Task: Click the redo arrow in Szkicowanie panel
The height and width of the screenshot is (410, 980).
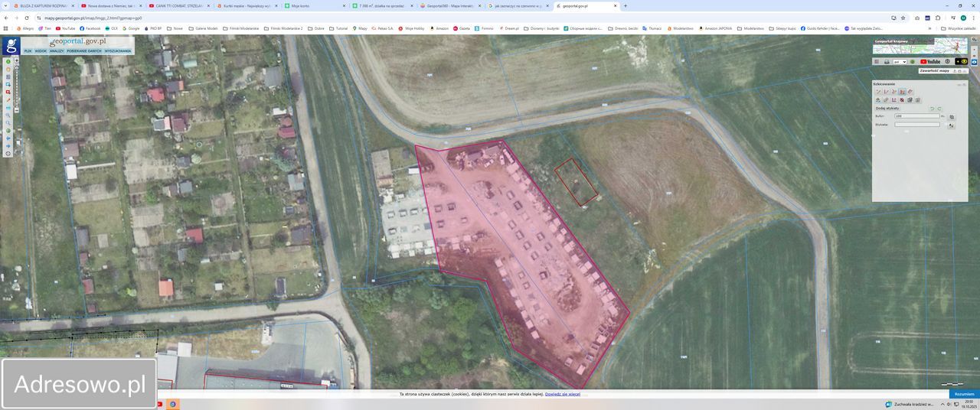Action: pyautogui.click(x=939, y=109)
